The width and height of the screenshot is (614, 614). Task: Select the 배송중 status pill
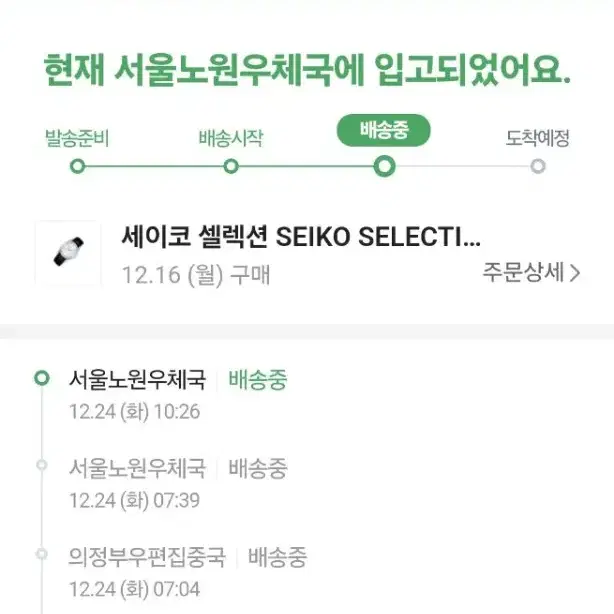383,130
